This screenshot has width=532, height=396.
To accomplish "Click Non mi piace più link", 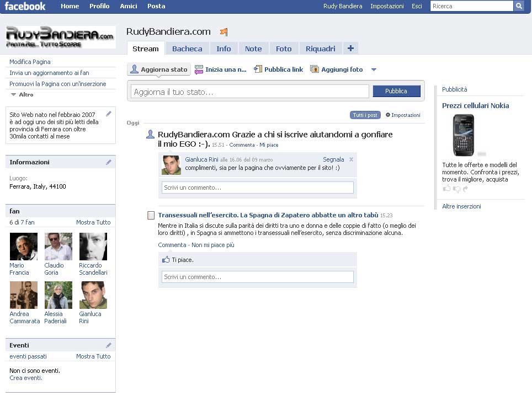I will (212, 245).
